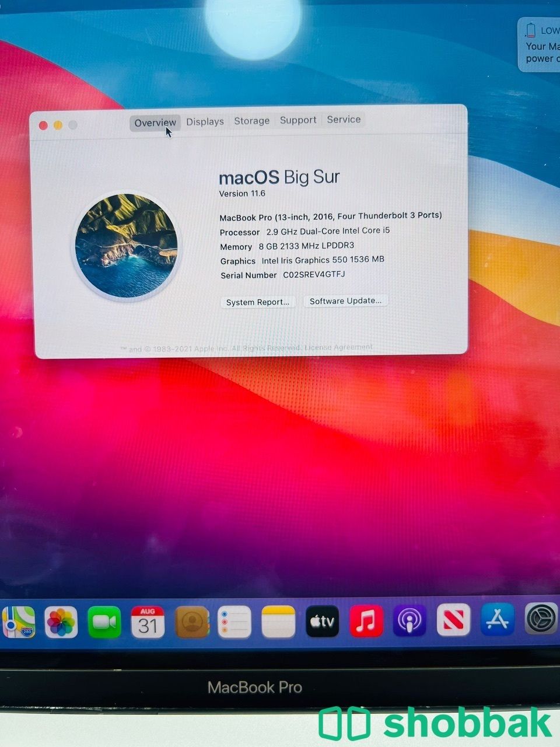Click the 2.9 GHz Dual-Core processor text
This screenshot has width=560, height=747.
(328, 231)
